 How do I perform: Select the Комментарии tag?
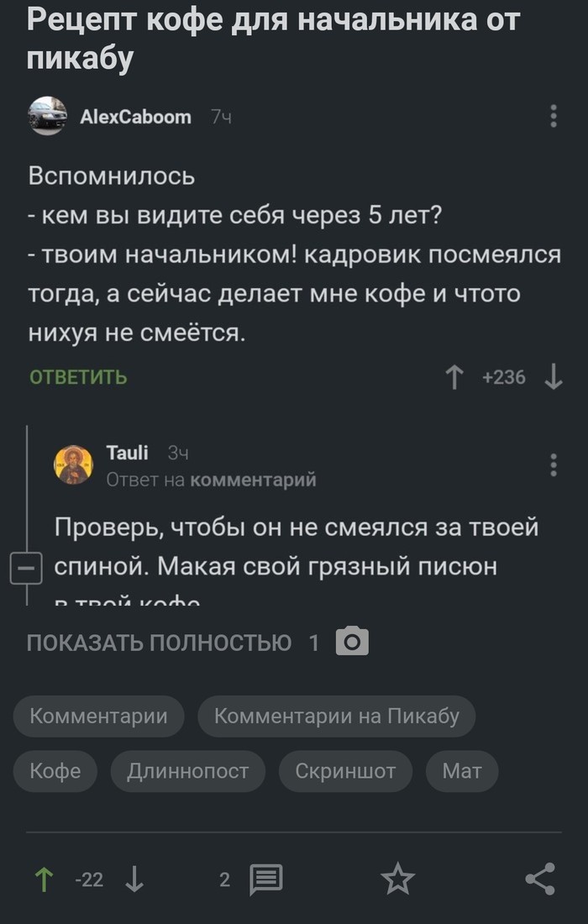pyautogui.click(x=98, y=717)
